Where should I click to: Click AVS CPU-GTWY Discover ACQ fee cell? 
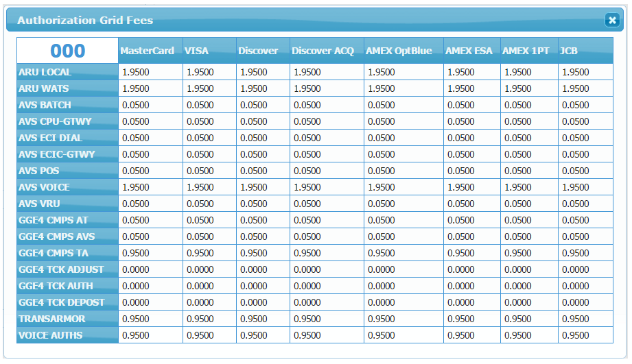327,121
